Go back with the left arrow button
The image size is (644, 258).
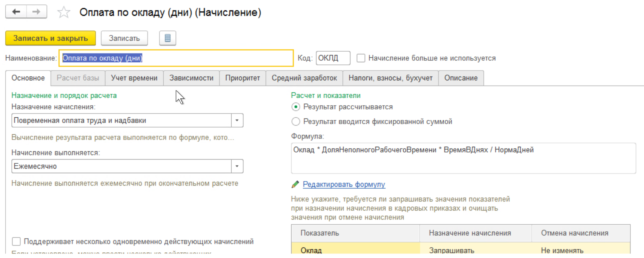coord(16,12)
